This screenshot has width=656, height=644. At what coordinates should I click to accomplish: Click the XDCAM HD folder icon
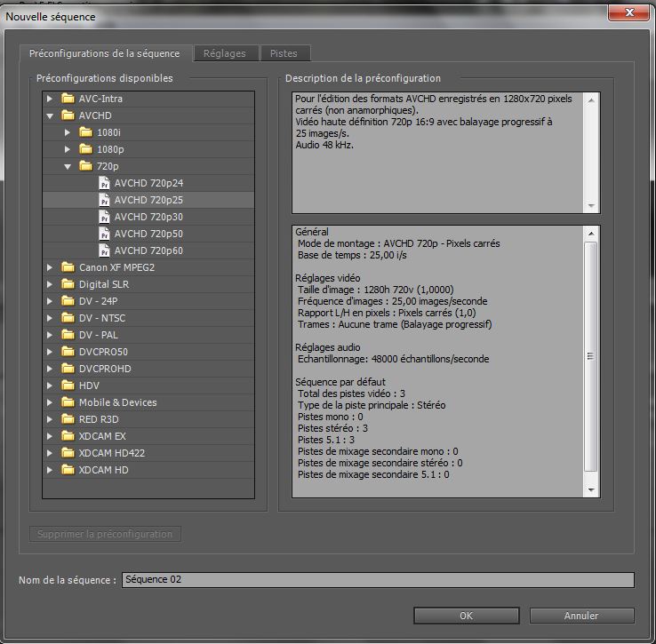point(68,470)
